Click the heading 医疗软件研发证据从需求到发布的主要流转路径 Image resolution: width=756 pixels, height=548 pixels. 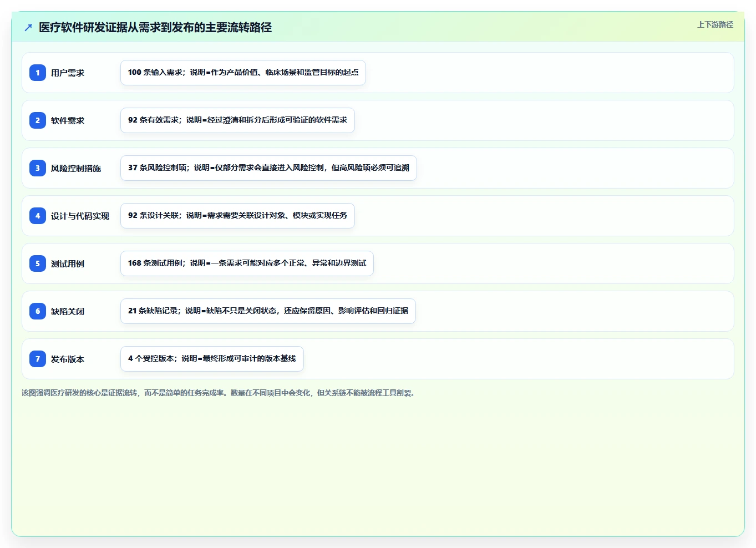[155, 27]
